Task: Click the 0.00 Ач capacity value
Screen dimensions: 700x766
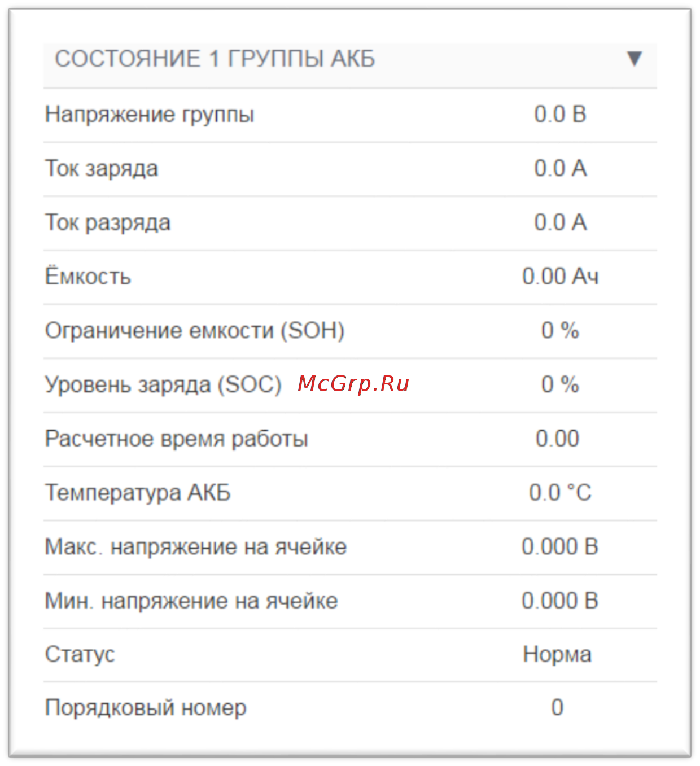Action: point(560,277)
